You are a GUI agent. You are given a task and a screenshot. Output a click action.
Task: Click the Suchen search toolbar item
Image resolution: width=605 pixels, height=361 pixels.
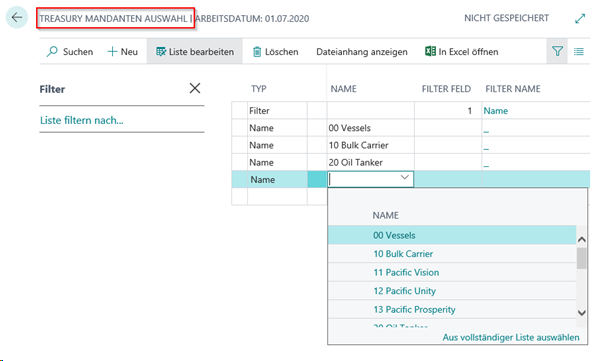coord(70,52)
